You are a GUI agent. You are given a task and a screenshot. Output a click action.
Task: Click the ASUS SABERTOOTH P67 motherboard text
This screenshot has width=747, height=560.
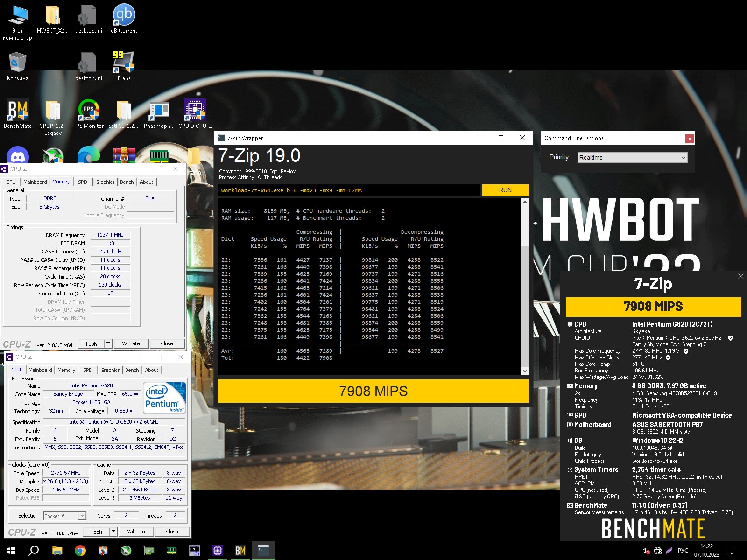667,425
